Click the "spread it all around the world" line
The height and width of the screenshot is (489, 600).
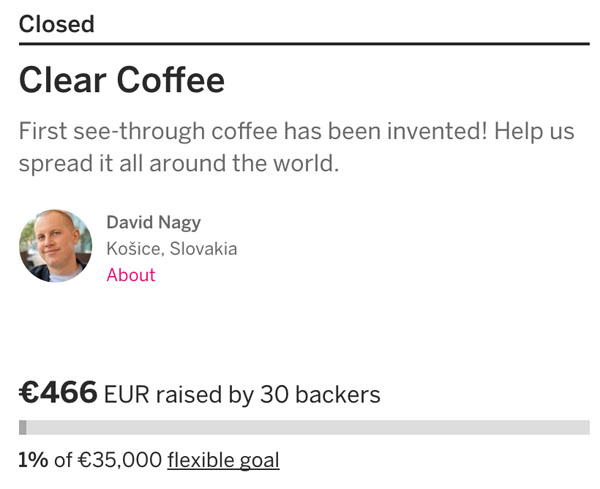(180, 163)
